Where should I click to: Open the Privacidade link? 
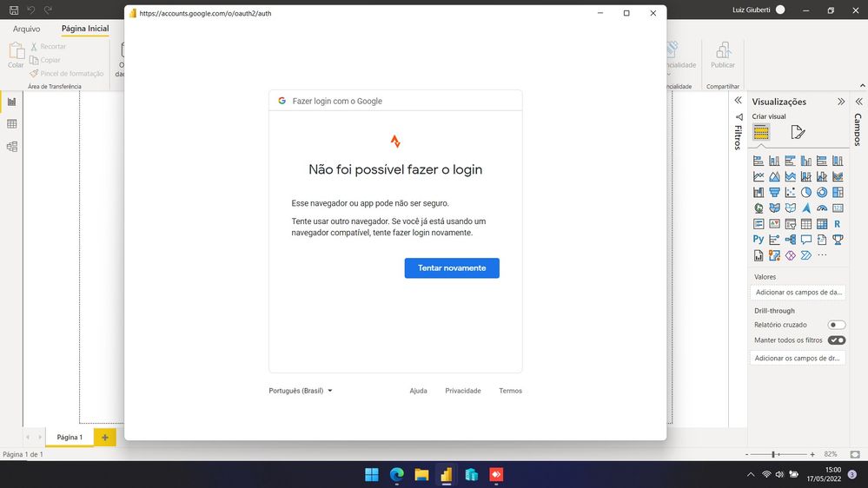pos(463,391)
